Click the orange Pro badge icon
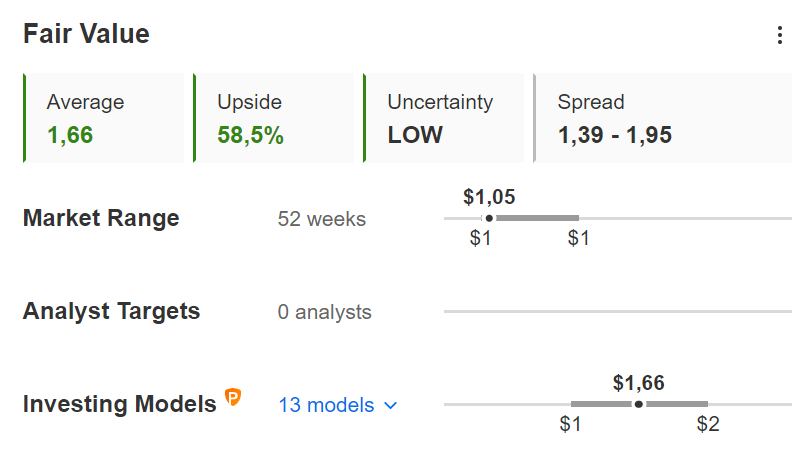 [x=233, y=397]
